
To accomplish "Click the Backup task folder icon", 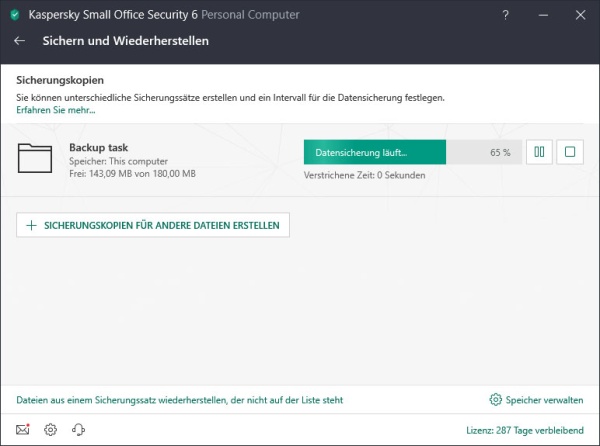I will [x=35, y=158].
